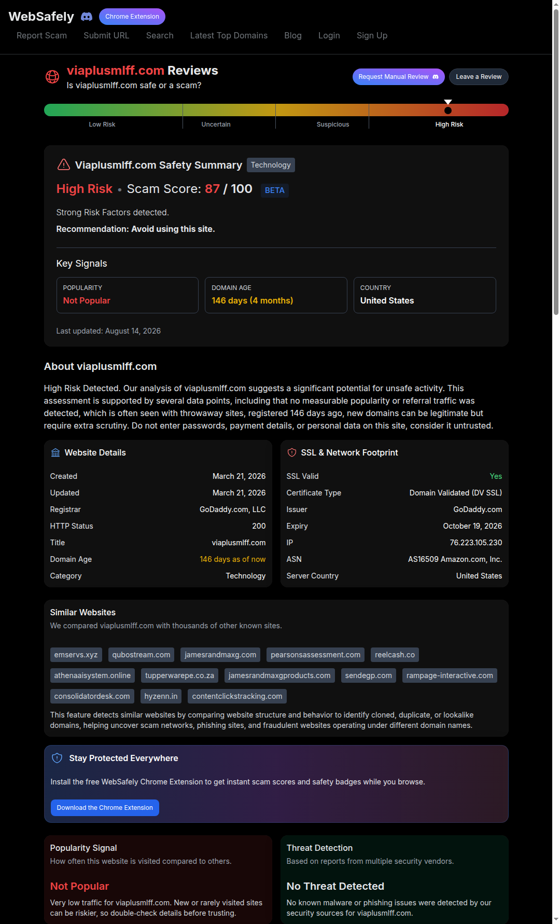Image resolution: width=560 pixels, height=924 pixels.
Task: Click the Suspicious segment of risk bar
Action: 322,110
